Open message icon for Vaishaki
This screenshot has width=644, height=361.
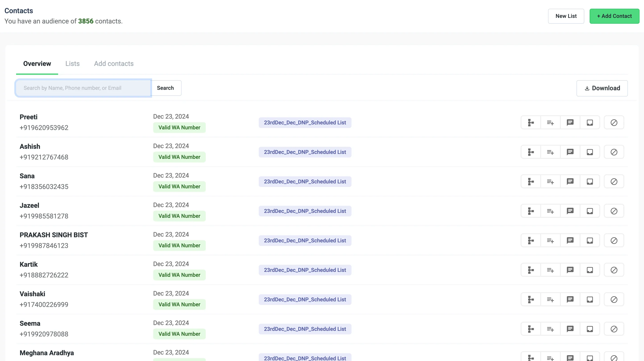click(x=570, y=300)
